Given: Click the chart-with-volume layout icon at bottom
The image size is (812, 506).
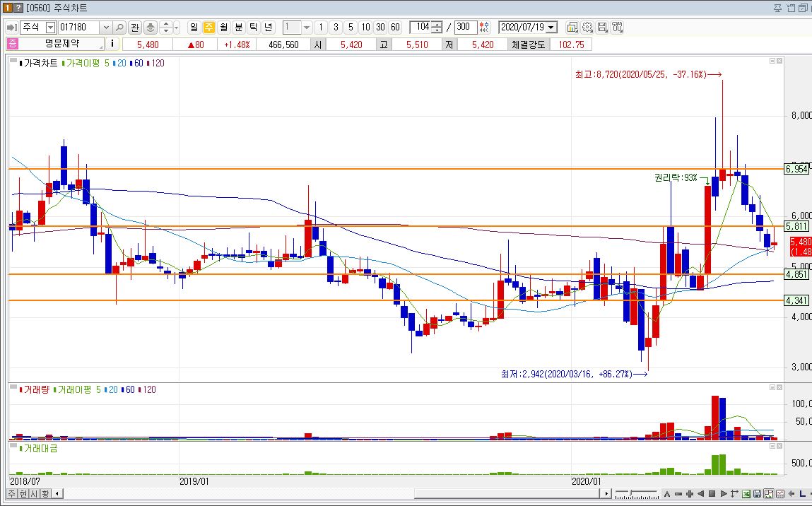Looking at the screenshot, I should point(769,494).
